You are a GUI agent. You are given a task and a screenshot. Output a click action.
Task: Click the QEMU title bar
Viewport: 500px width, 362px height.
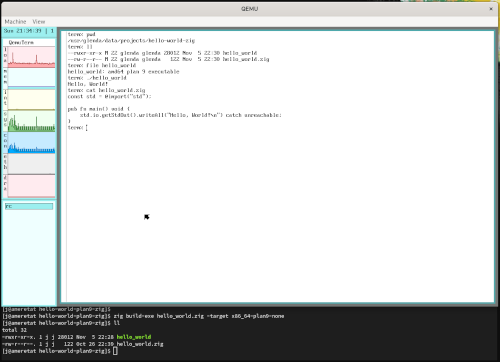(249, 9)
